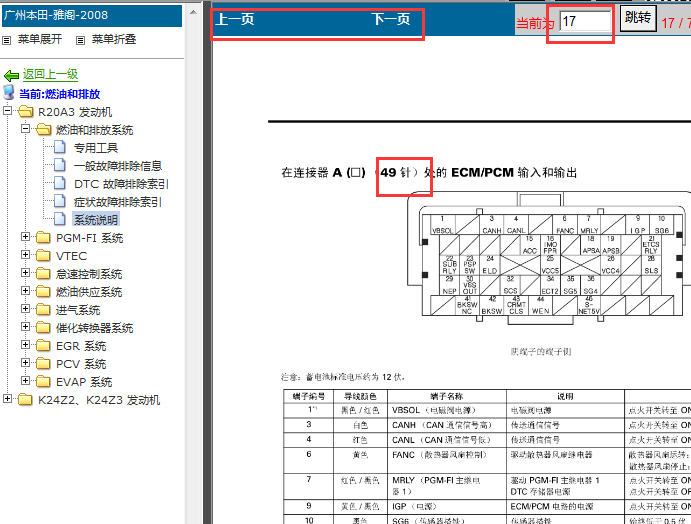Click the left panel scrollbar up arrow
691x524 pixels.
193,12
